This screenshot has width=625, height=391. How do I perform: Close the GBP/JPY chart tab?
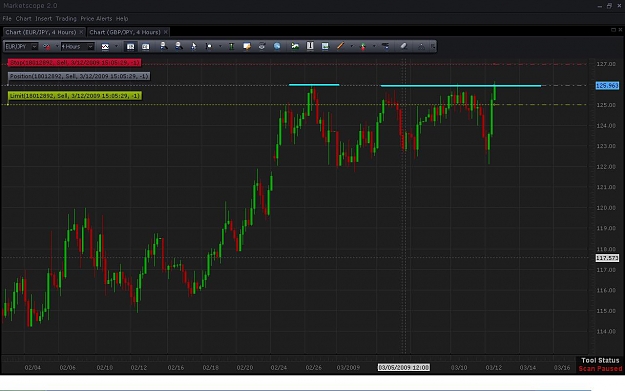click(x=166, y=32)
